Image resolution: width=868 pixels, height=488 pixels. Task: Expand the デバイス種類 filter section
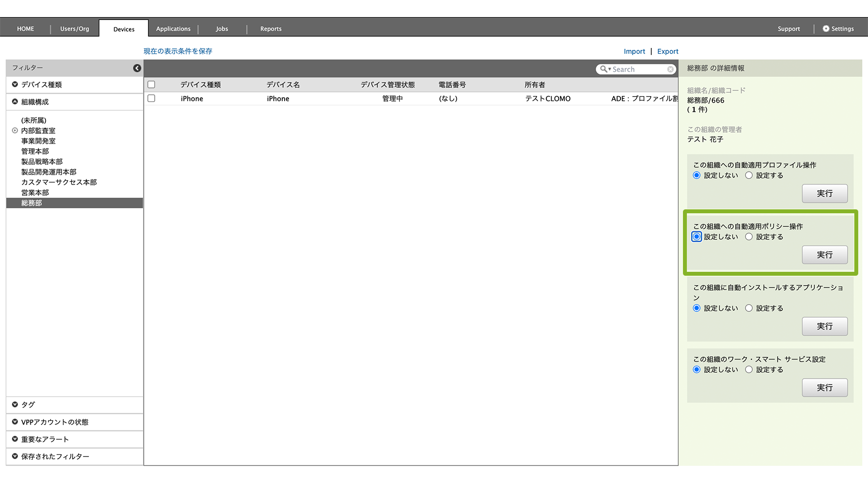(15, 84)
